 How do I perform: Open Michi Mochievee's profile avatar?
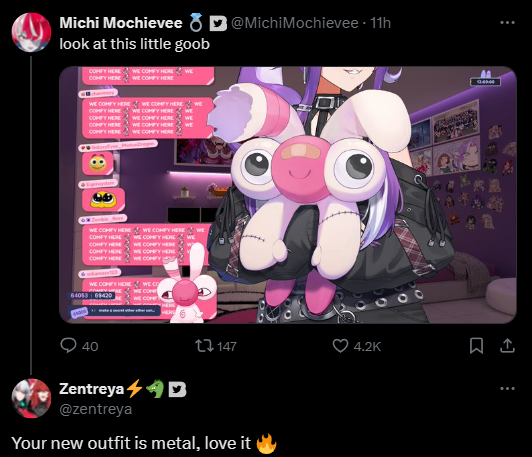(x=31, y=32)
